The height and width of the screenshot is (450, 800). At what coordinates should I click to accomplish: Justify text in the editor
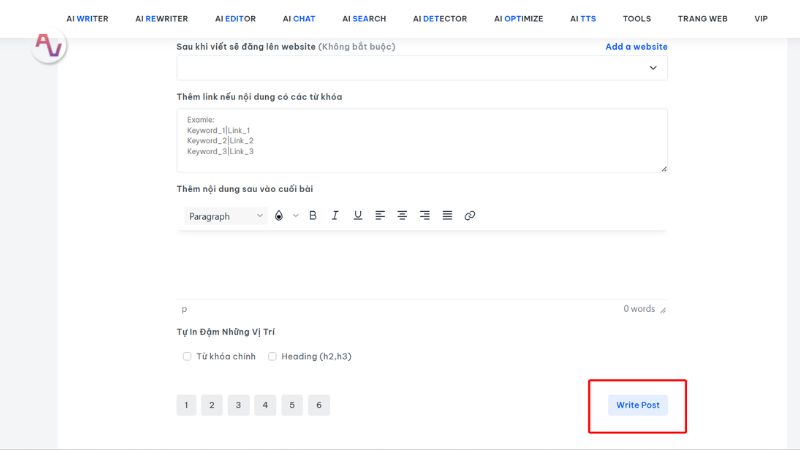(x=447, y=216)
